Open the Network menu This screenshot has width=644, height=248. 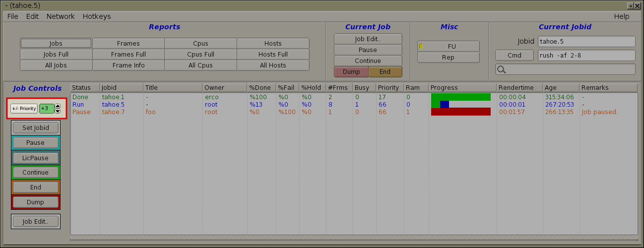point(61,16)
